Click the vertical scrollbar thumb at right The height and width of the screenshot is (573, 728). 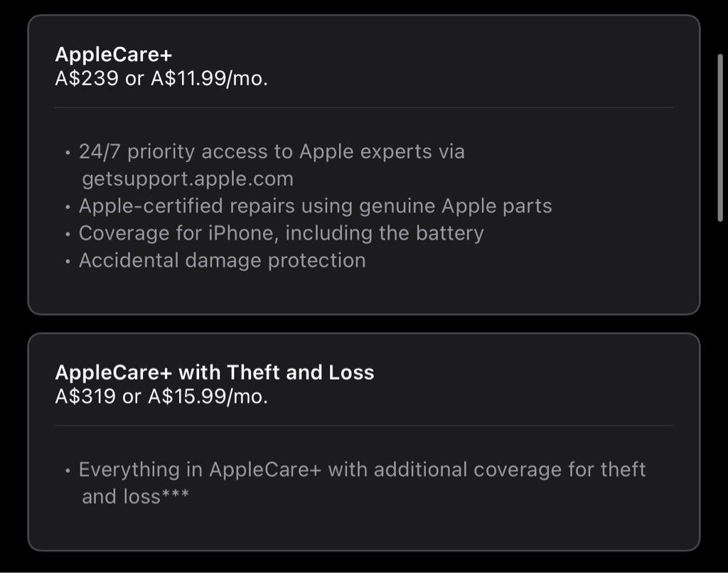(720, 139)
